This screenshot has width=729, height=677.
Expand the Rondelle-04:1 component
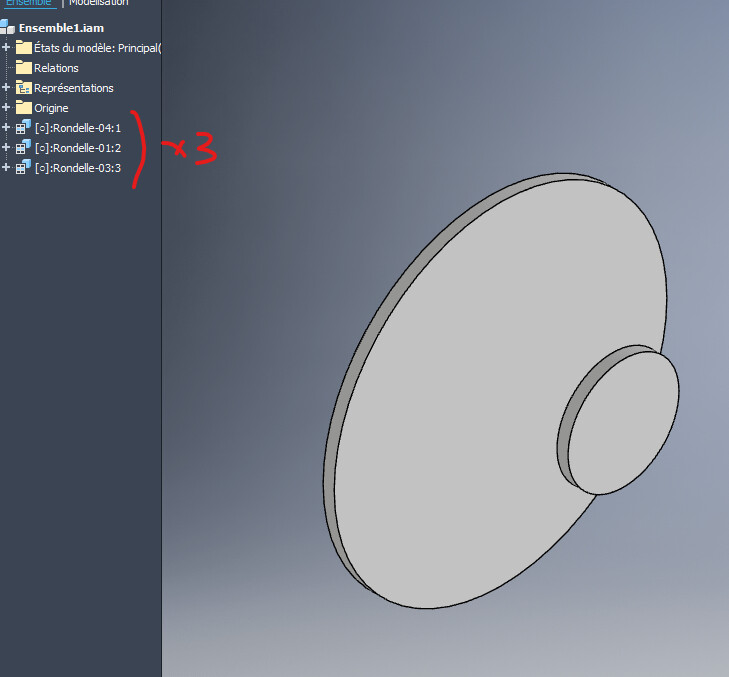(6, 128)
